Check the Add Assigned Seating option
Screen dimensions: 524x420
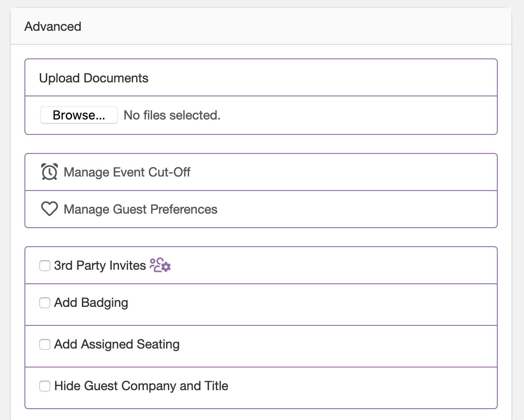pyautogui.click(x=45, y=344)
